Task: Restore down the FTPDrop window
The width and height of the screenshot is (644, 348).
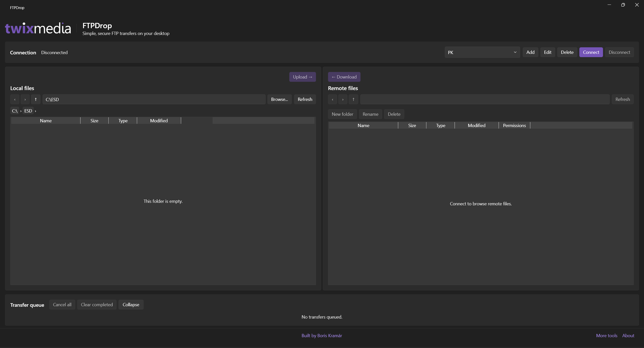Action: pos(623,5)
